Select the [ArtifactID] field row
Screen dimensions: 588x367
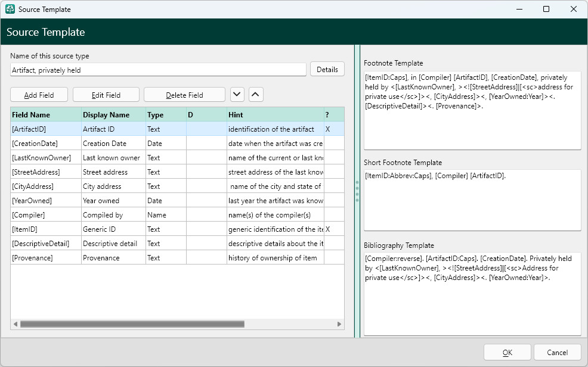coord(177,129)
